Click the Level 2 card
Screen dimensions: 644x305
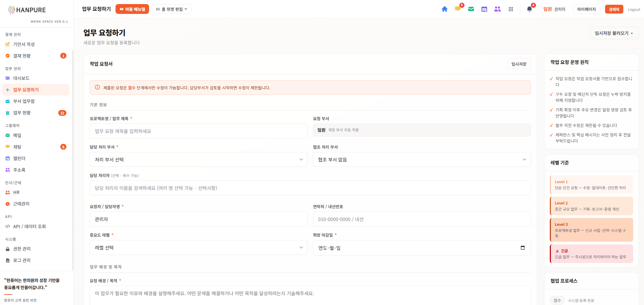(591, 206)
